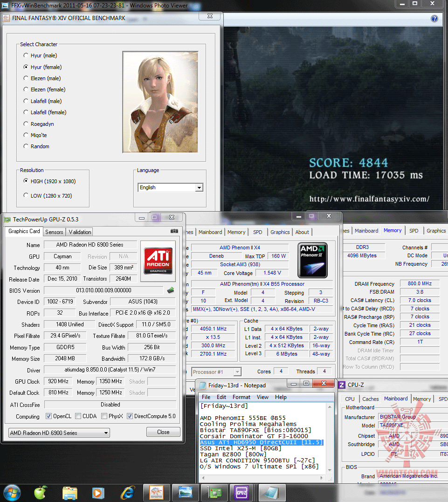Click the ATI Radeon Graphics logo
448x502 pixels.
[158, 261]
